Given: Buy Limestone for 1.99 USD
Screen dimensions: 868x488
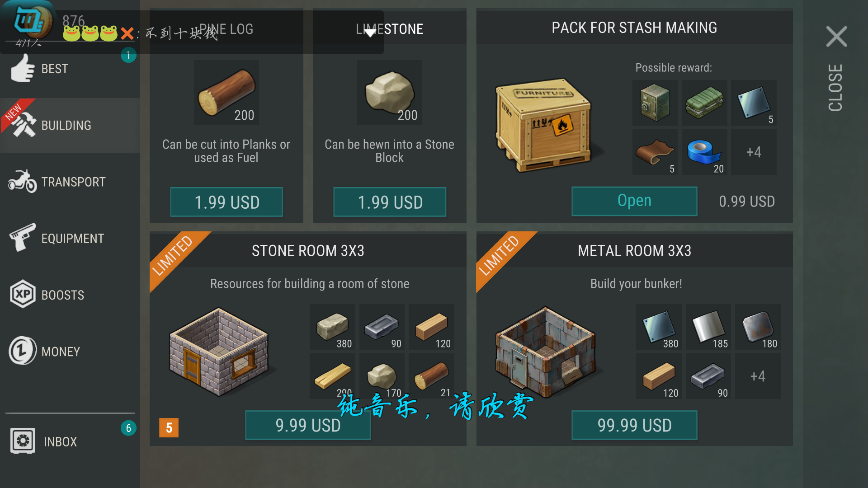Looking at the screenshot, I should pos(390,202).
